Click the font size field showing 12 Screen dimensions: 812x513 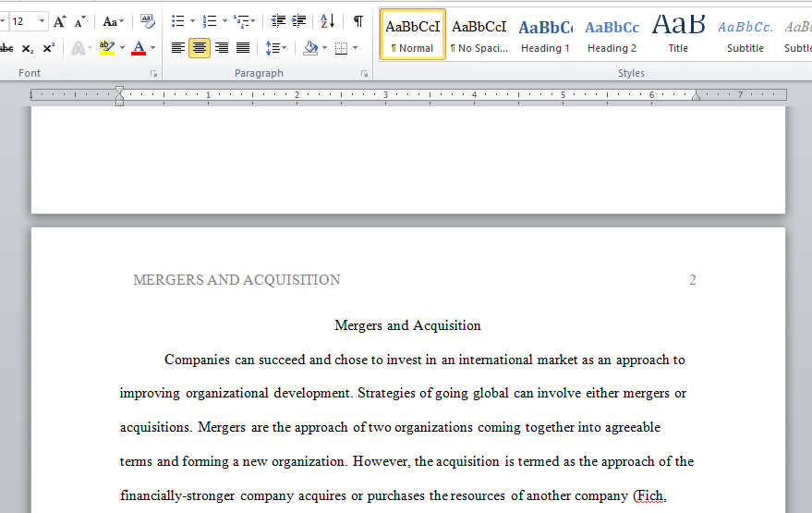pyautogui.click(x=23, y=21)
